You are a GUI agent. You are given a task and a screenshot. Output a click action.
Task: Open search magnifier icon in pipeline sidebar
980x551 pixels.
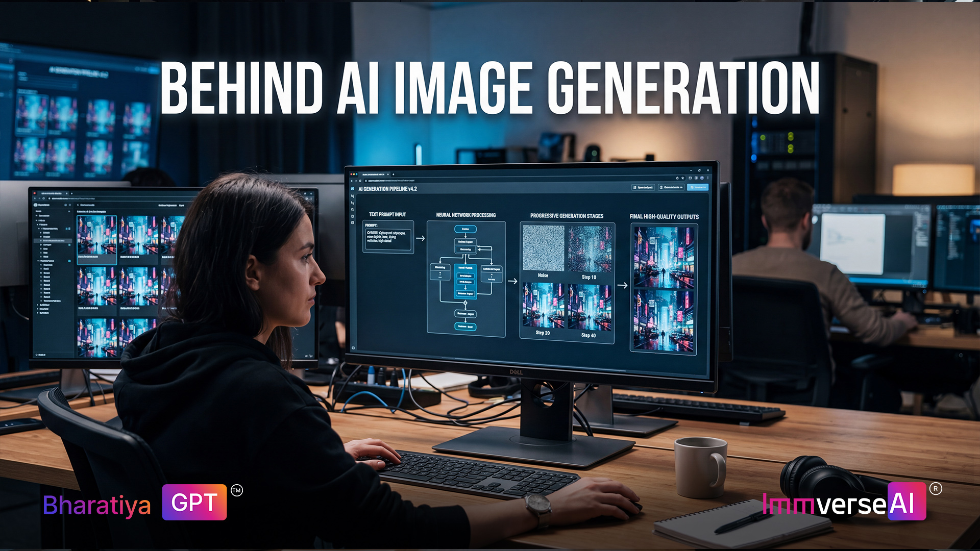(x=352, y=210)
